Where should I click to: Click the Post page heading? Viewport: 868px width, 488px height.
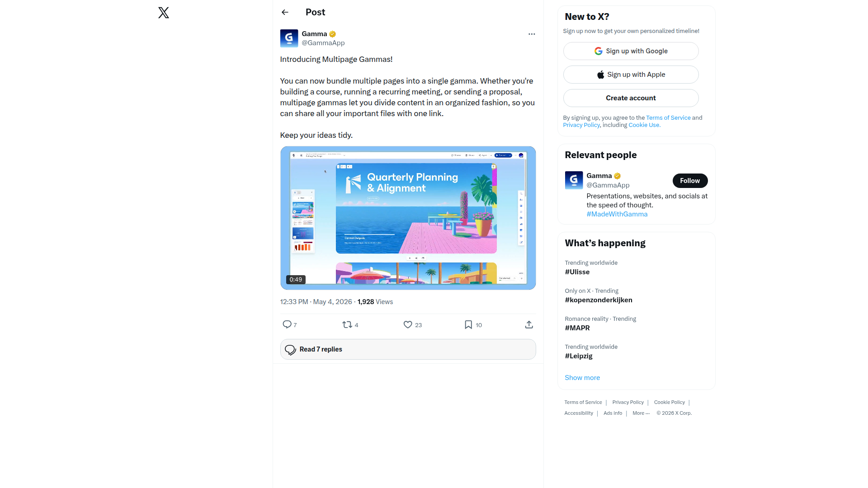pos(315,12)
